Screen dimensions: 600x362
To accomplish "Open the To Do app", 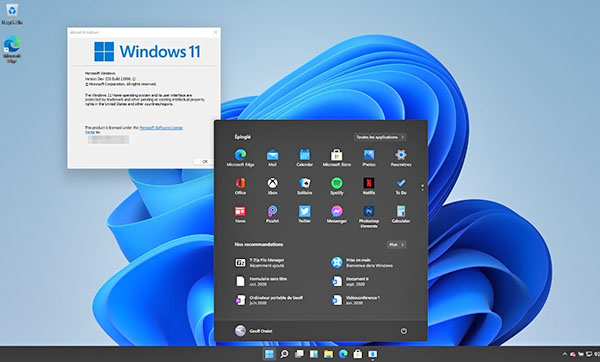I will [x=401, y=186].
